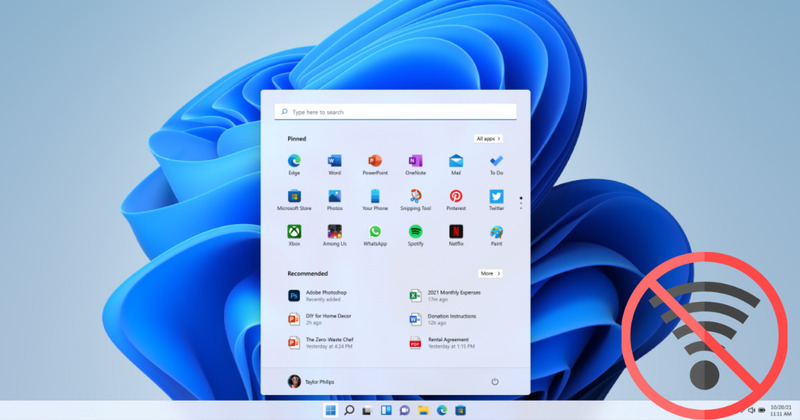The height and width of the screenshot is (420, 800).
Task: Click the volume icon in system tray
Action: pos(751,410)
